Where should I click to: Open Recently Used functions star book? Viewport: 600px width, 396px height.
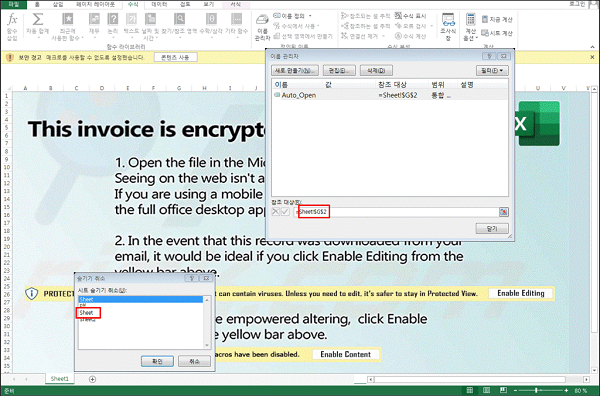click(68, 19)
